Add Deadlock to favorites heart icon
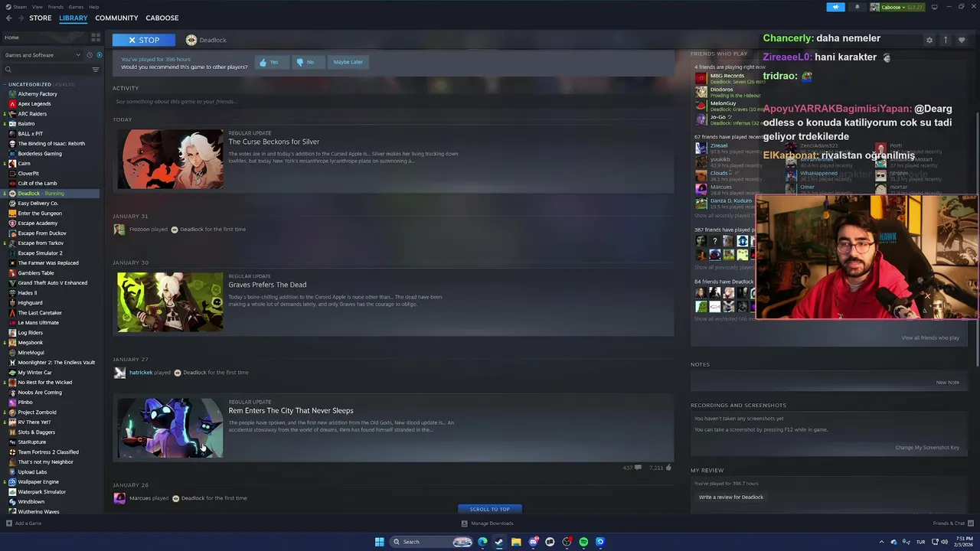The height and width of the screenshot is (551, 980). click(962, 40)
